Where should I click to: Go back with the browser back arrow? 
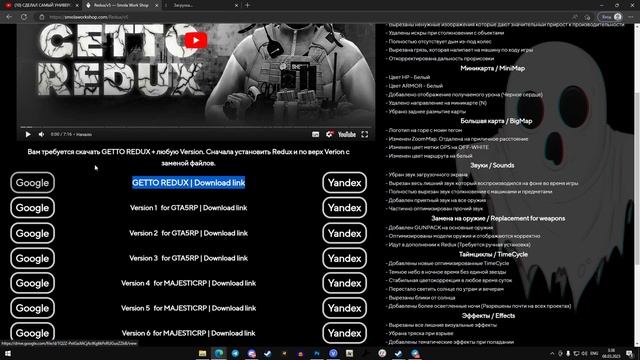[9, 17]
